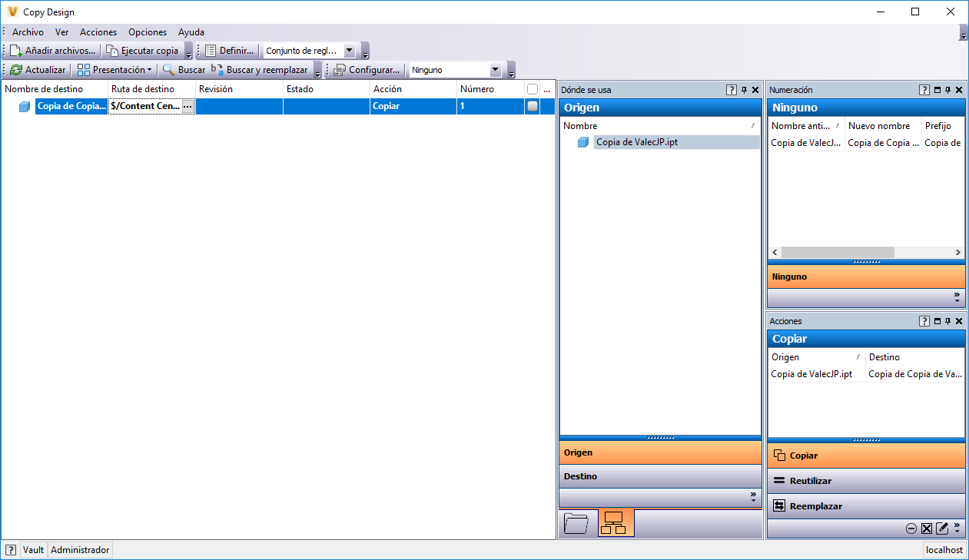Open help for Acciones panel
Image resolution: width=969 pixels, height=560 pixels.
(x=924, y=321)
